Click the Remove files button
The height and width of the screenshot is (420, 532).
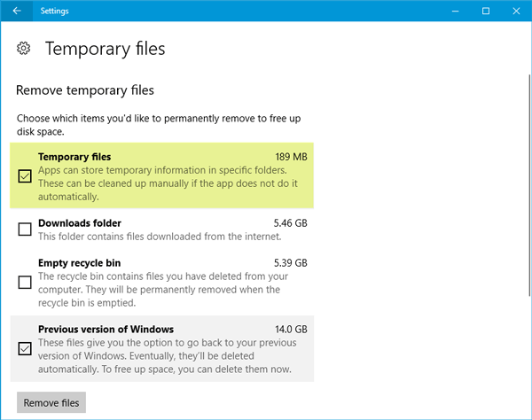tap(51, 402)
